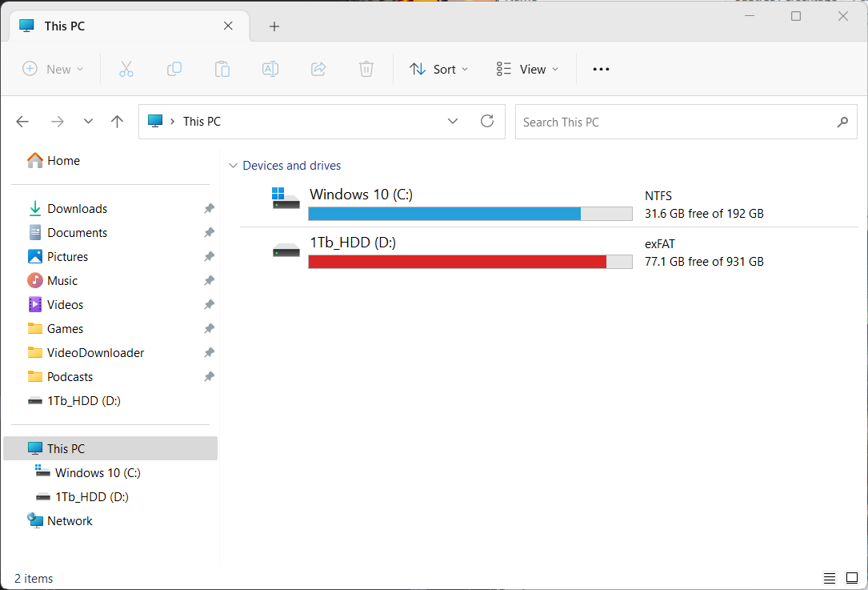Viewport: 868px width, 590px height.
Task: Unpin Games using its pin icon
Action: click(209, 328)
